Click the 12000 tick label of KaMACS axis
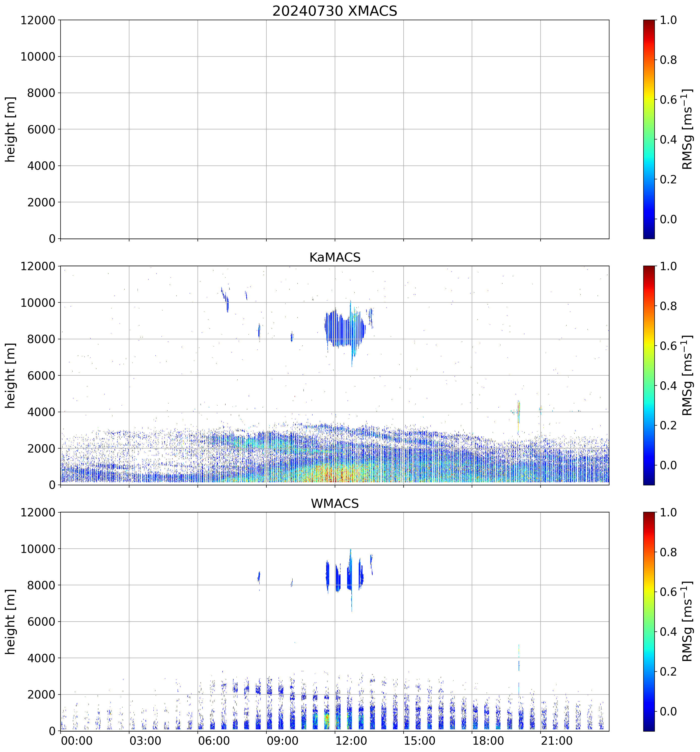The width and height of the screenshot is (700, 752). tap(38, 266)
